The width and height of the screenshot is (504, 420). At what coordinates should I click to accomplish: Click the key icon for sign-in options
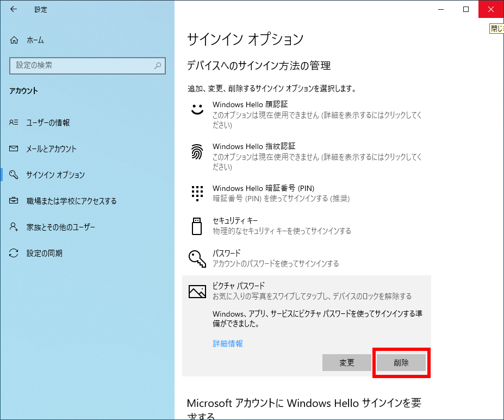click(x=14, y=175)
